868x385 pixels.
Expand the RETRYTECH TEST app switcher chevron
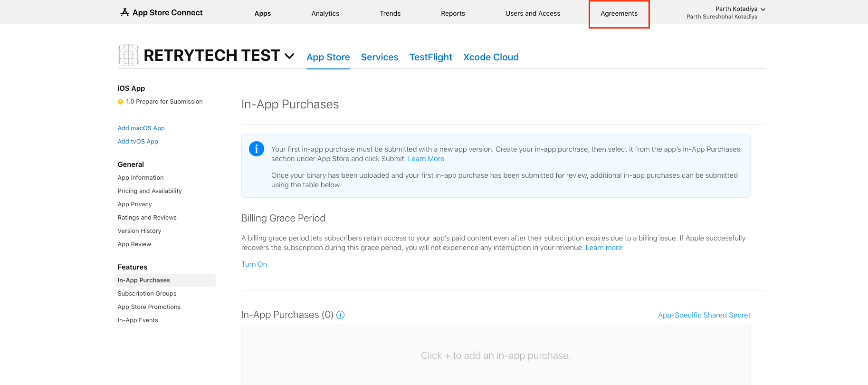point(289,56)
